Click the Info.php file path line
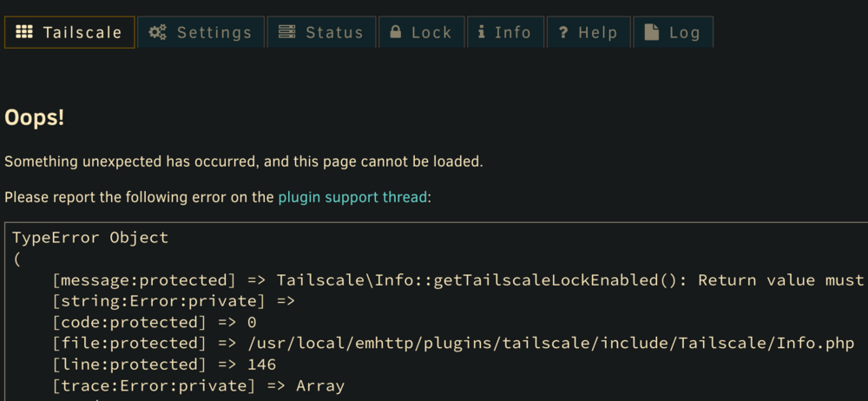This screenshot has height=401, width=868. (x=453, y=344)
